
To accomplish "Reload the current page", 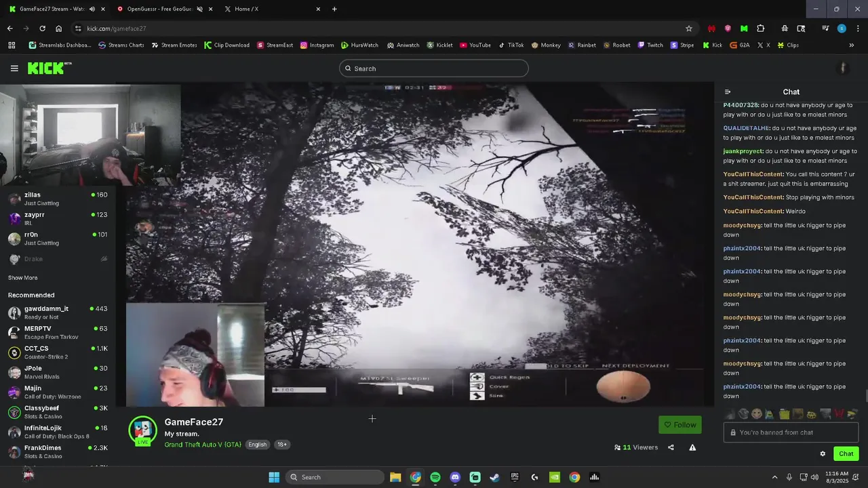I will [x=42, y=28].
